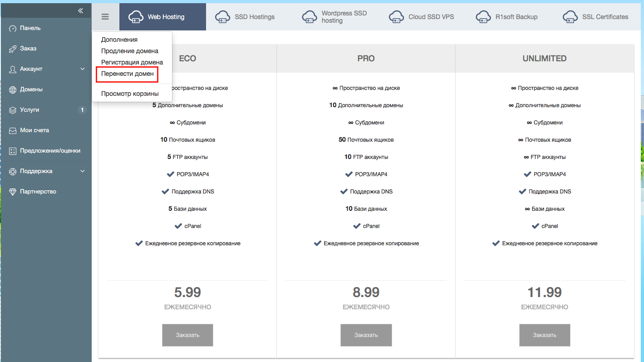
Task: Click the Панель dashboard gauge icon
Action: (x=12, y=28)
